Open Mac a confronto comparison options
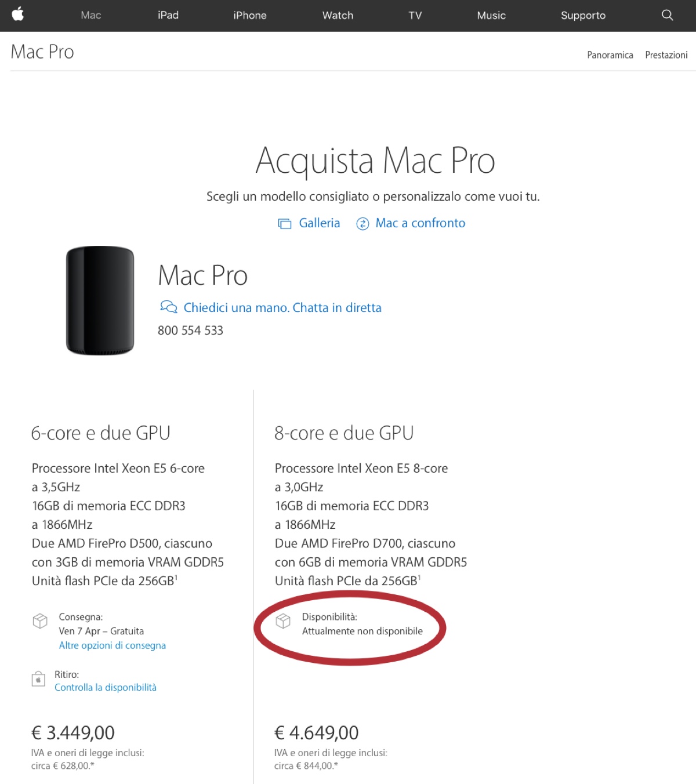This screenshot has height=784, width=696. coord(420,223)
